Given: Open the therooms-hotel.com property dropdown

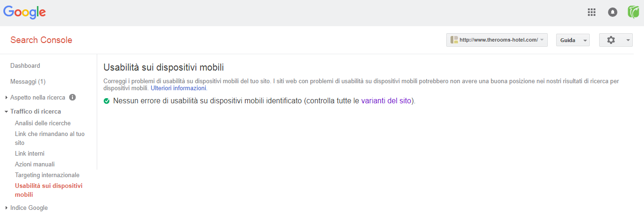Looking at the screenshot, I should pos(497,40).
